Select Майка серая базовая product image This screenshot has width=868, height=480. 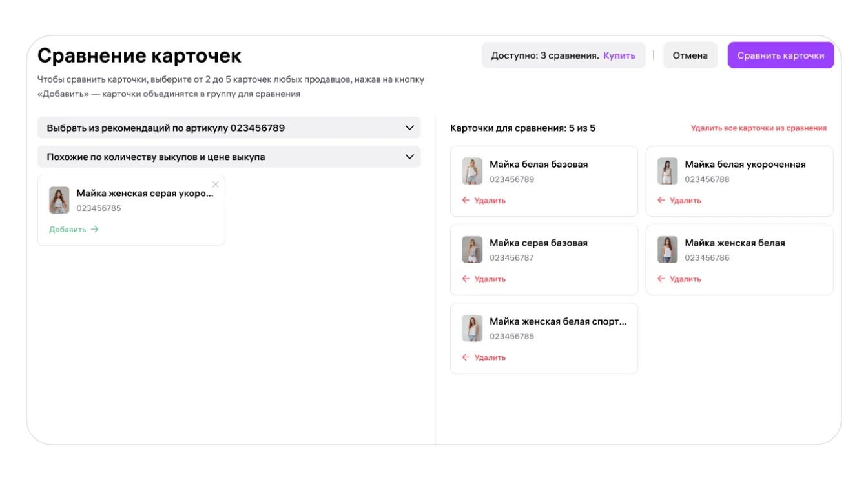point(472,250)
